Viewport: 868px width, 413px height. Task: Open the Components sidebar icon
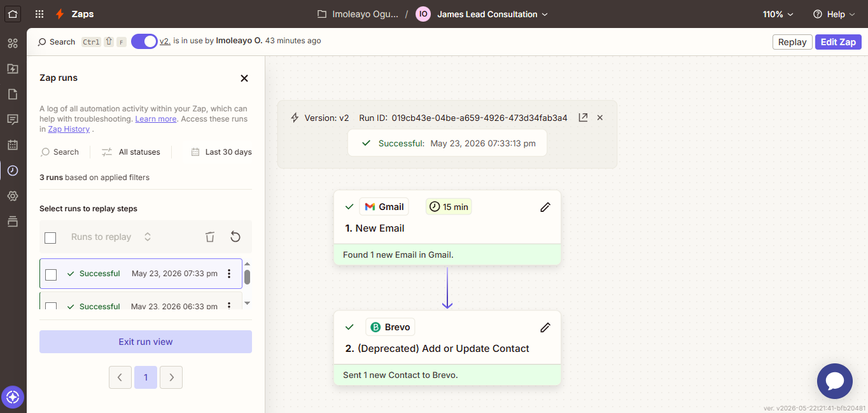[x=13, y=43]
